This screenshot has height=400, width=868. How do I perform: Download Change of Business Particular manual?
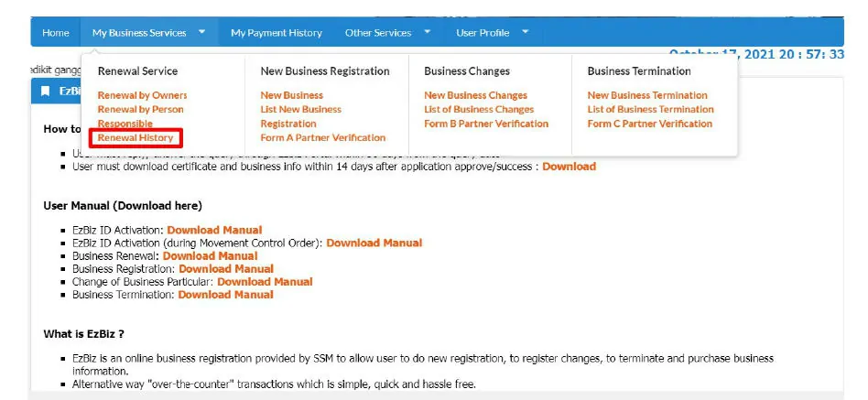[x=265, y=281]
